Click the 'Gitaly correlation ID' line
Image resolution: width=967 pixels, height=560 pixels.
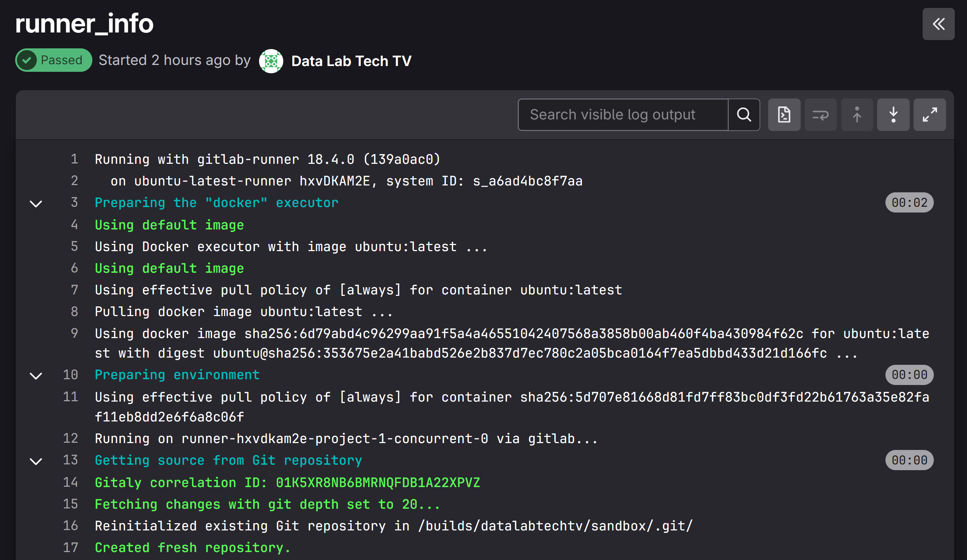pyautogui.click(x=288, y=482)
